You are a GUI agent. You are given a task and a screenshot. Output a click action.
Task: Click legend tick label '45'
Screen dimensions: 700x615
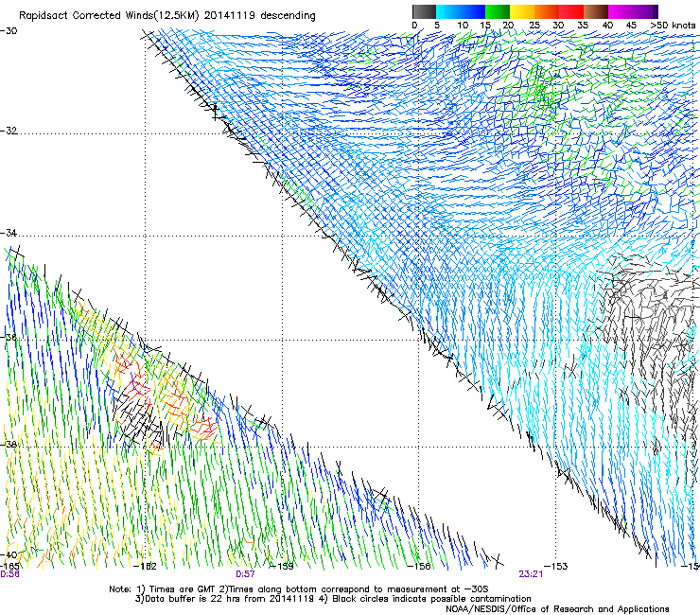tap(631, 26)
